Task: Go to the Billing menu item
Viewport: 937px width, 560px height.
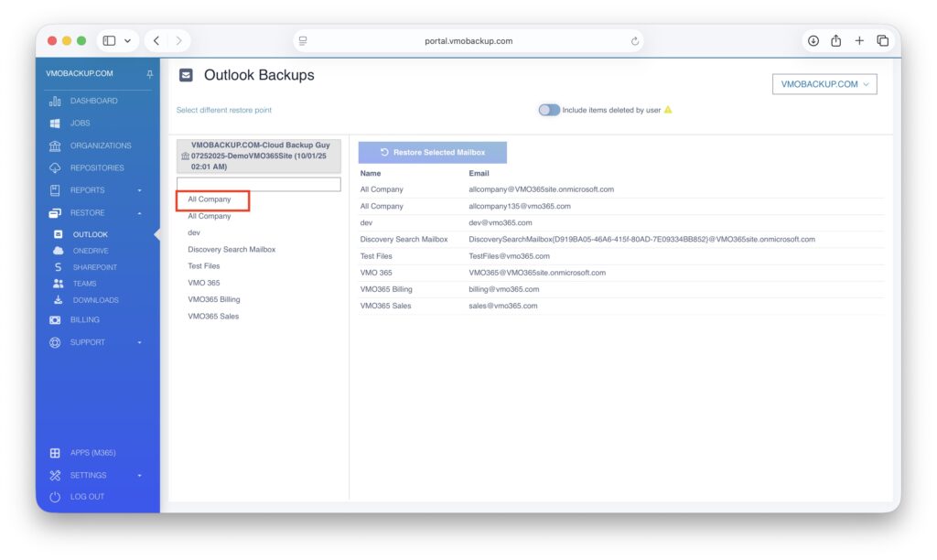Action: click(84, 320)
